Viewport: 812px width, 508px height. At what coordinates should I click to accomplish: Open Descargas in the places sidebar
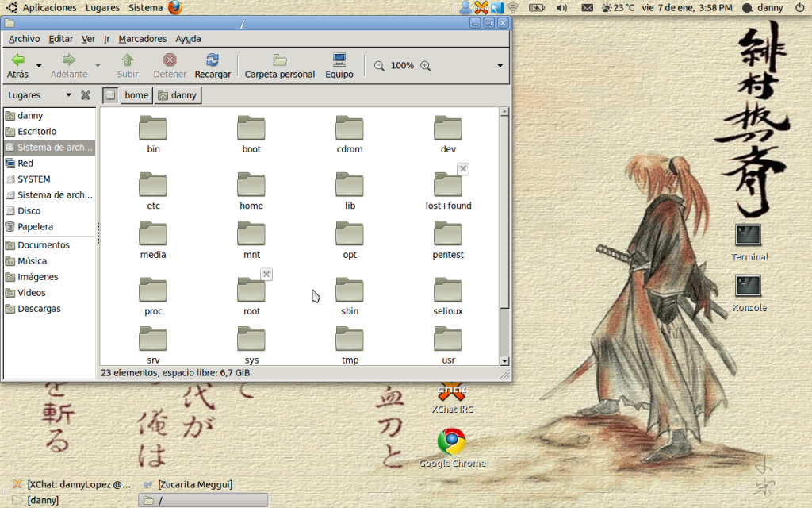[x=50, y=309]
